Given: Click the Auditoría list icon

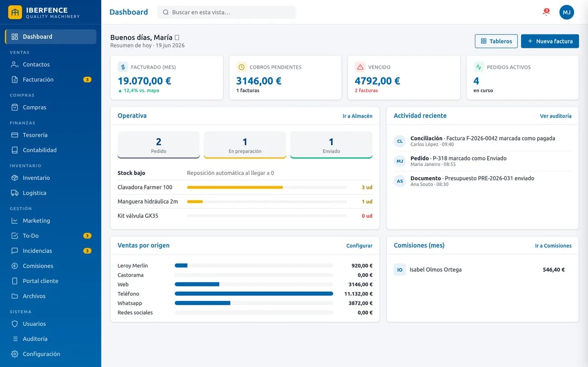Looking at the screenshot, I should (14, 339).
